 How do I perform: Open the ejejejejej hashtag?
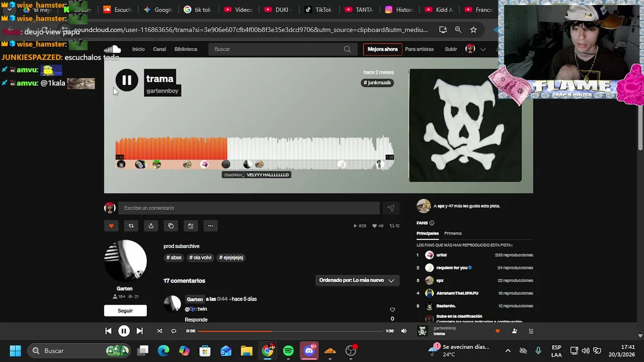tap(231, 257)
